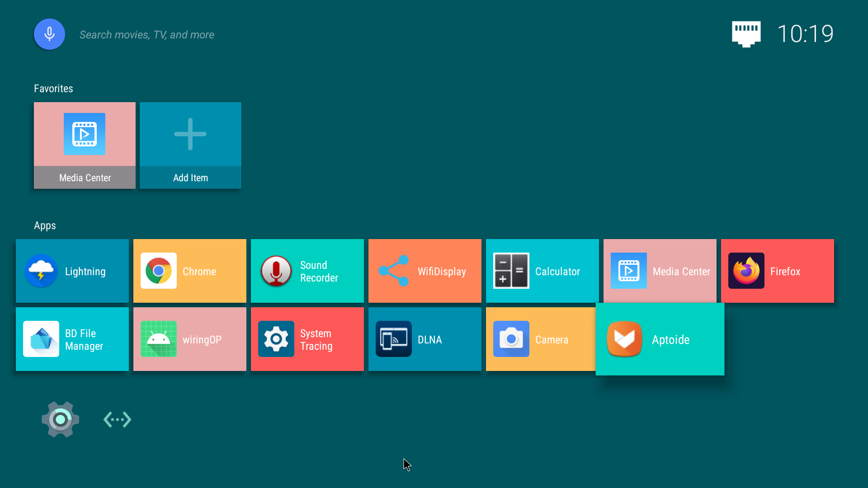Tap the voice search microphone button

tap(49, 34)
